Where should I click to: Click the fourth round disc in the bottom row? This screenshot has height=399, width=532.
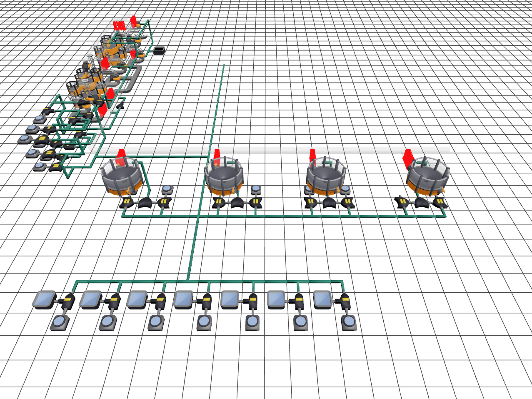(x=204, y=323)
